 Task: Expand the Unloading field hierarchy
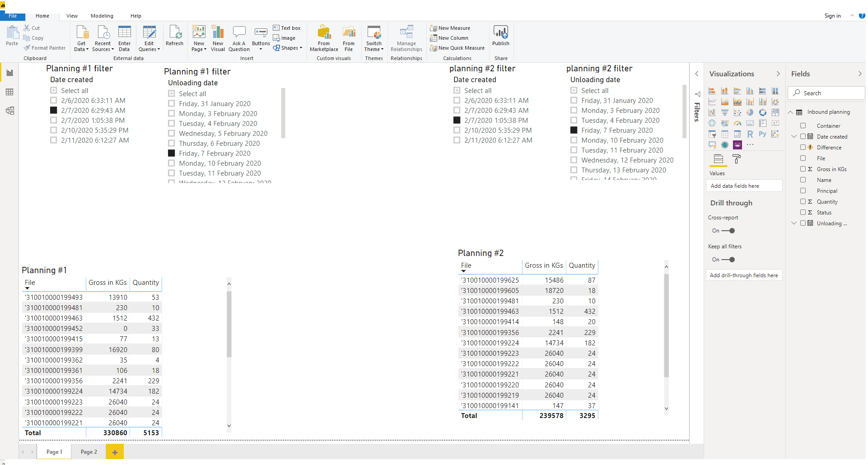794,223
